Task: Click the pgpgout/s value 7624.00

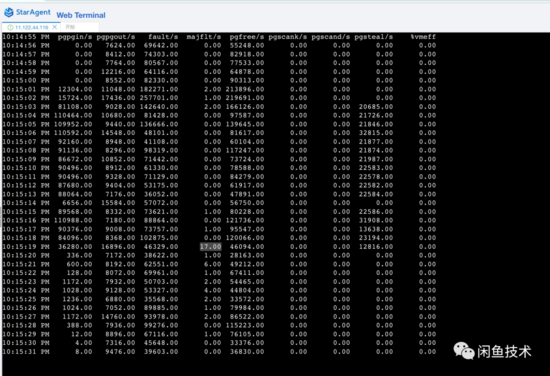Action: click(x=120, y=46)
